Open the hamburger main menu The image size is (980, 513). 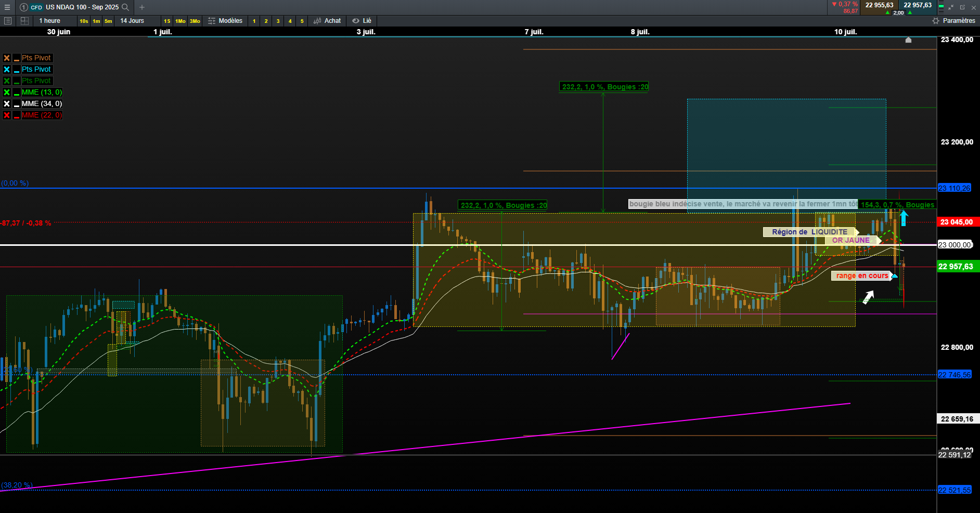[7, 7]
